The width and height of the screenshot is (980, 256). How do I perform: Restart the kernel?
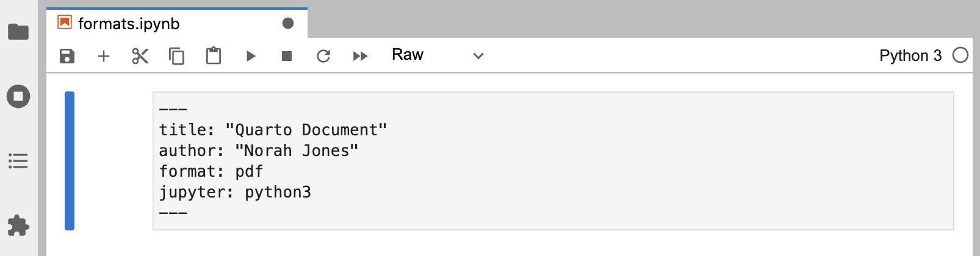click(x=323, y=56)
